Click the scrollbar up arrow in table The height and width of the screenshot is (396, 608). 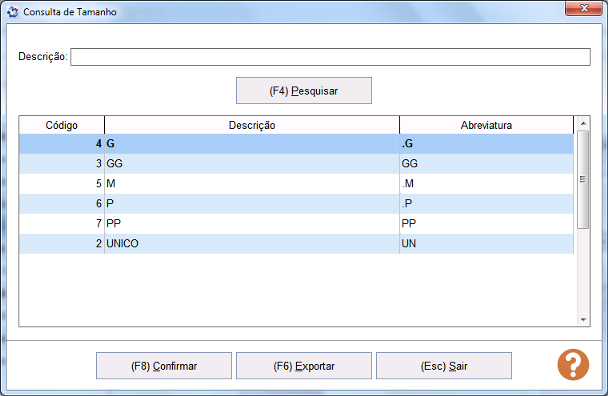pyautogui.click(x=583, y=123)
